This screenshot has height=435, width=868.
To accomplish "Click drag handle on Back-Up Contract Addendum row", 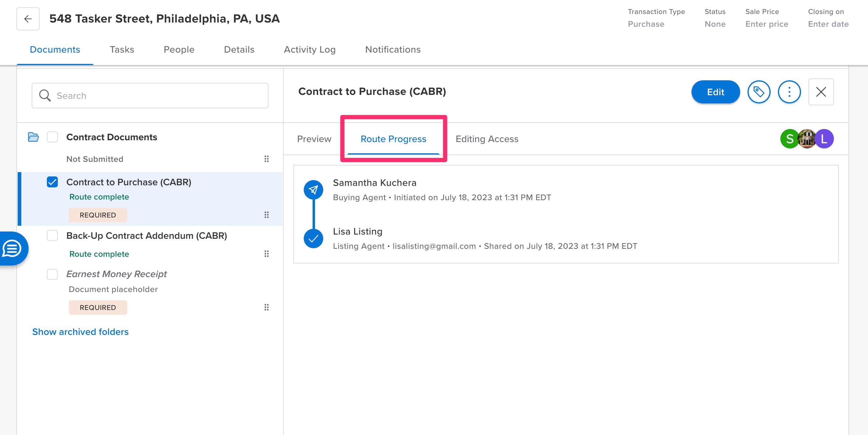I will (x=267, y=254).
